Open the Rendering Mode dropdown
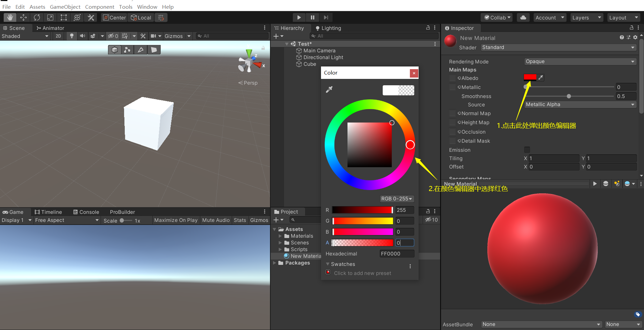The width and height of the screenshot is (644, 330). tap(580, 61)
